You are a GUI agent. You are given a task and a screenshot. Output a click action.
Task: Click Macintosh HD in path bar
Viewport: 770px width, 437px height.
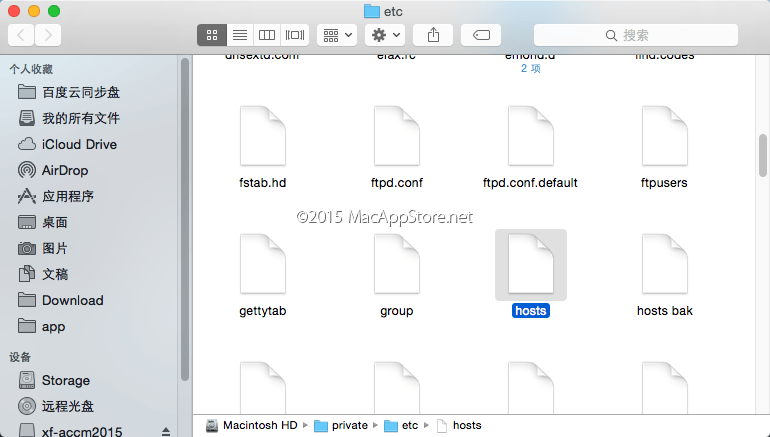(260, 425)
